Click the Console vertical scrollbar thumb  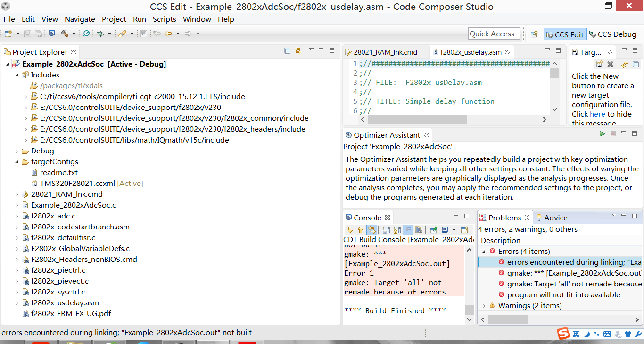469,310
